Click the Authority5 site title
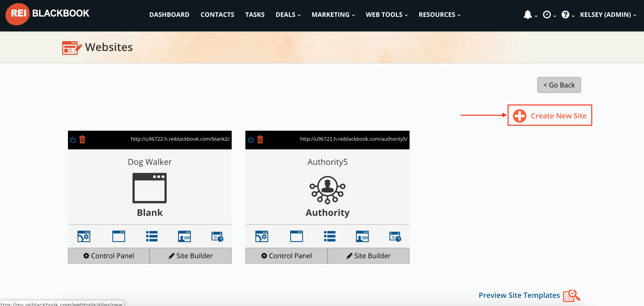Viewport: 644px width, 306px height. click(x=327, y=162)
